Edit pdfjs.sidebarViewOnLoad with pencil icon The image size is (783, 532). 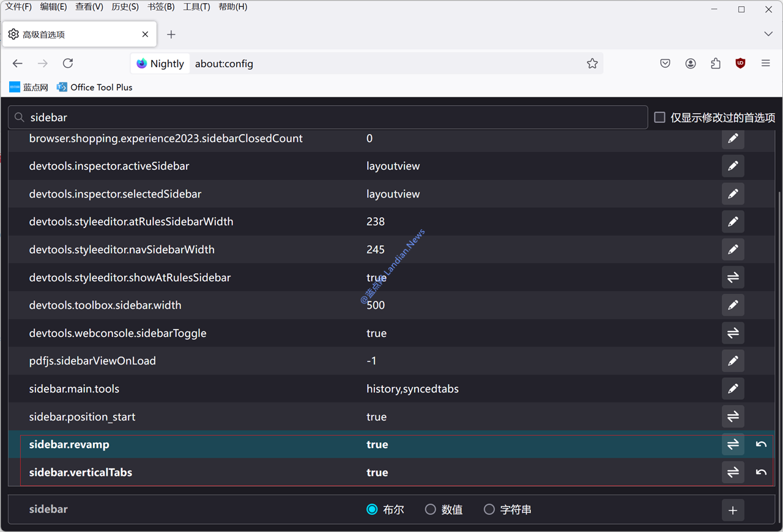pos(733,361)
